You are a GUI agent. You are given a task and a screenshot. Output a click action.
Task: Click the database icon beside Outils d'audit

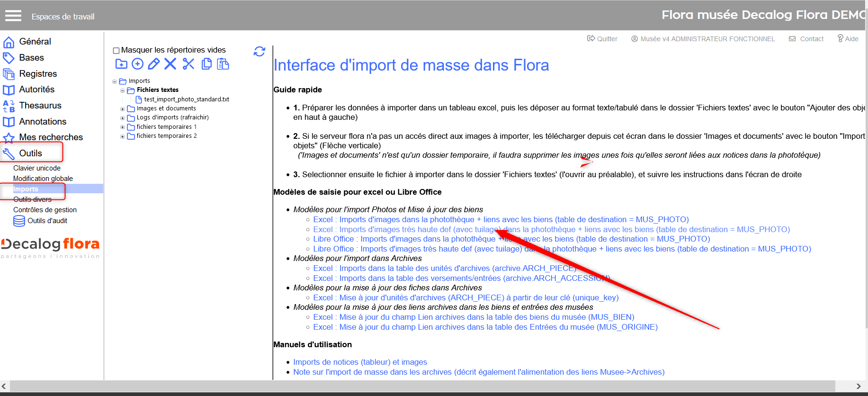19,221
